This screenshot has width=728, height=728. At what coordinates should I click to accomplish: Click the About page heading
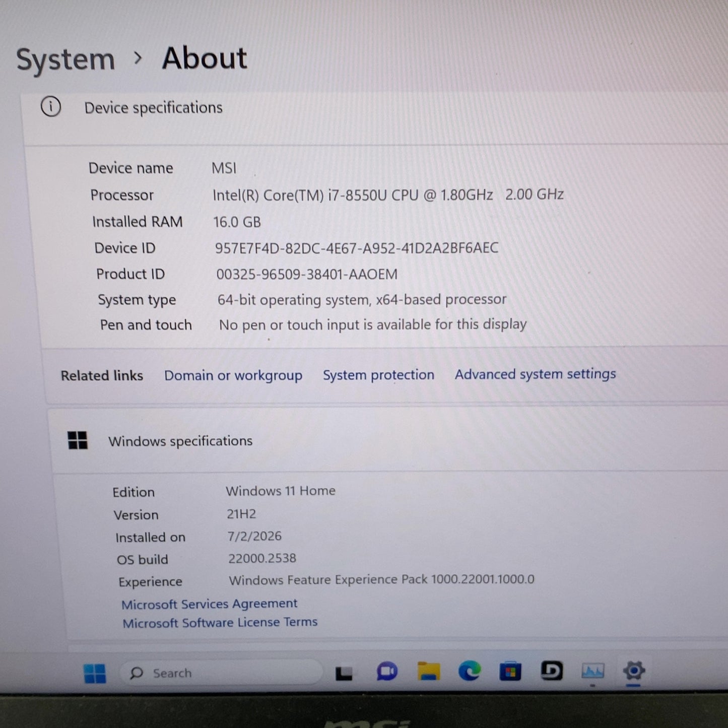205,58
